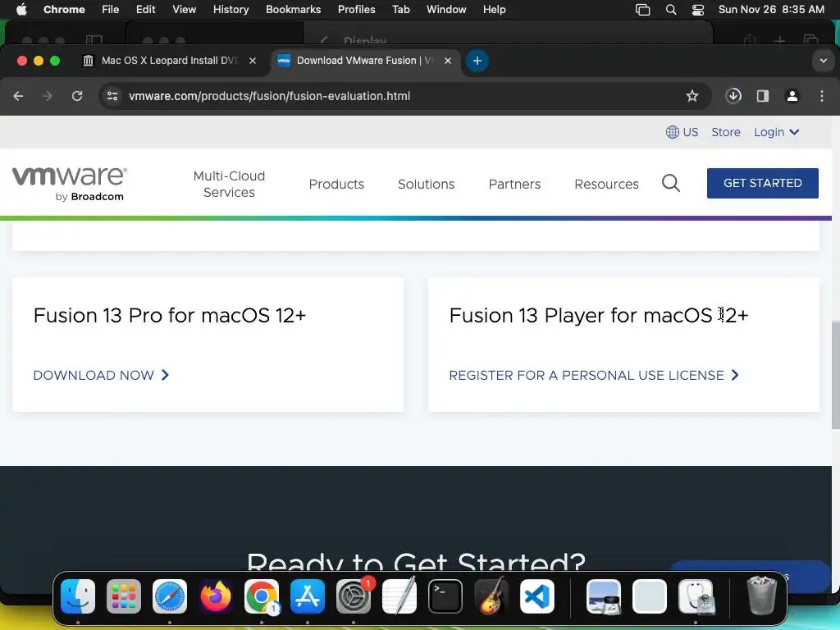Open the Window menu
The width and height of the screenshot is (840, 630).
(446, 9)
